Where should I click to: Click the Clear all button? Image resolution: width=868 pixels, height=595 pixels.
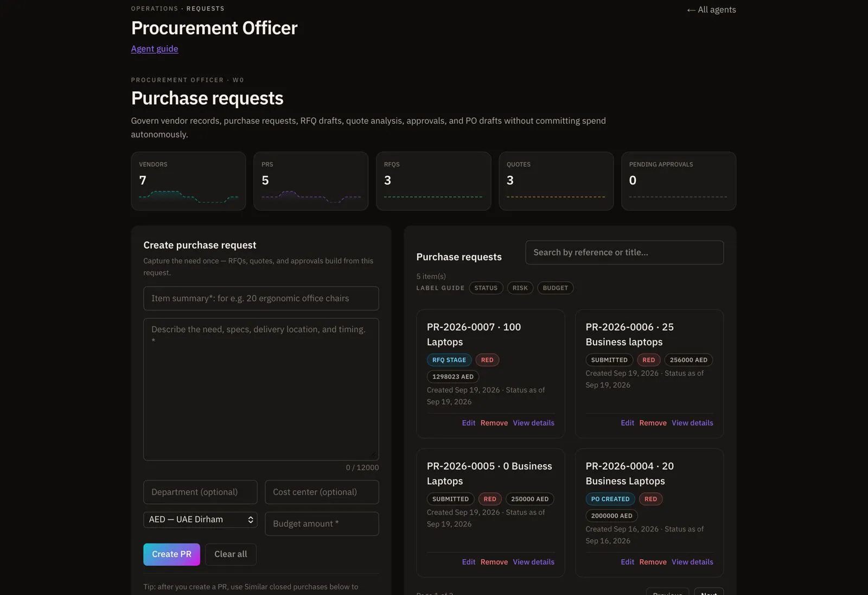coord(231,554)
